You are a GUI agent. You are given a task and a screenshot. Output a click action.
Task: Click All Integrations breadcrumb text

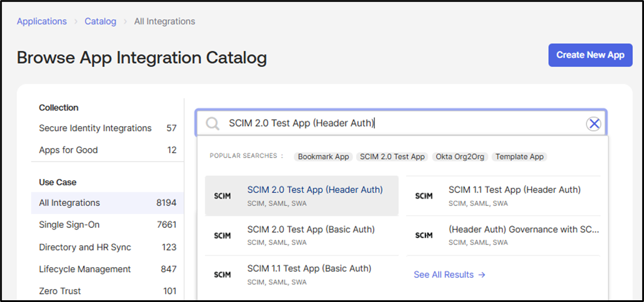[x=165, y=21]
